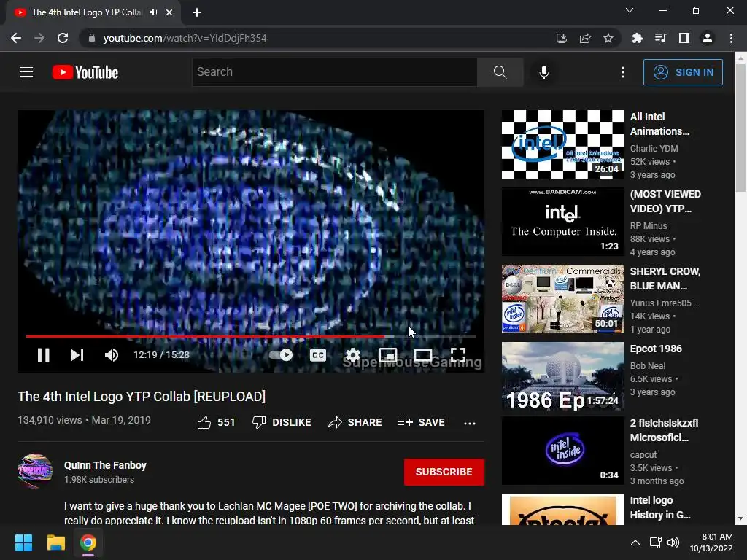Search with your voice microphone
Viewport: 747px width, 560px height.
pos(544,72)
